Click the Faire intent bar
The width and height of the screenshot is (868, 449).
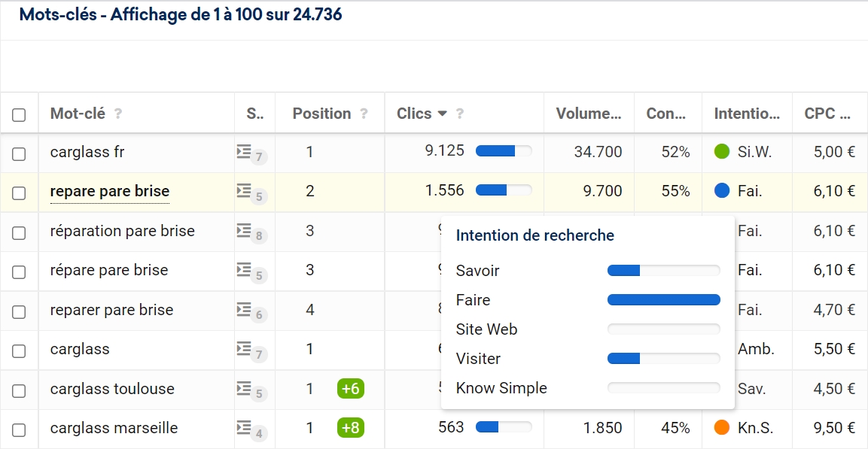tap(664, 299)
